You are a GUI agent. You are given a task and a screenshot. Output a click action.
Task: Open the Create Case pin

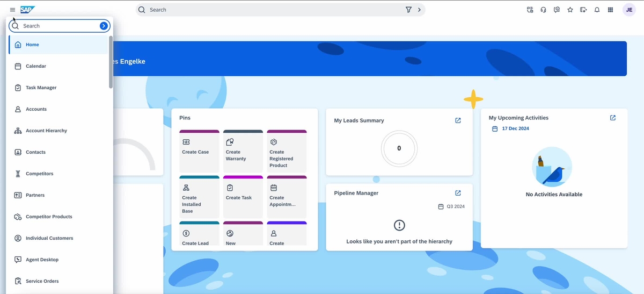point(199,151)
